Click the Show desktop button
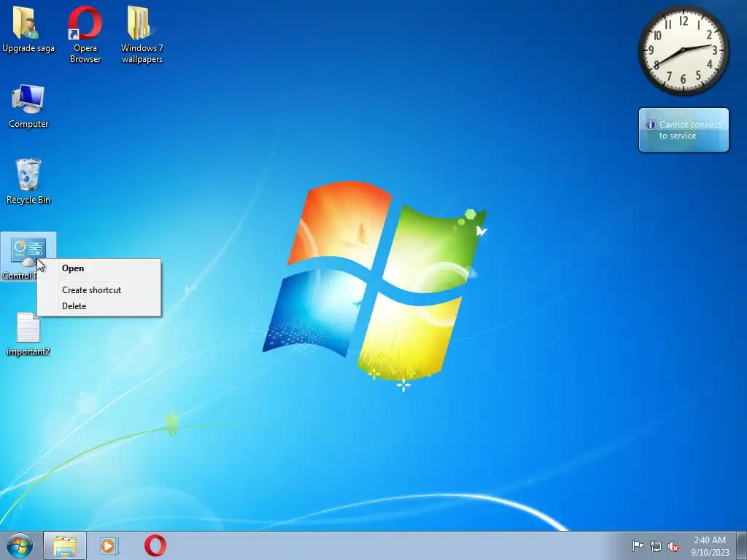The height and width of the screenshot is (560, 747). click(x=742, y=545)
